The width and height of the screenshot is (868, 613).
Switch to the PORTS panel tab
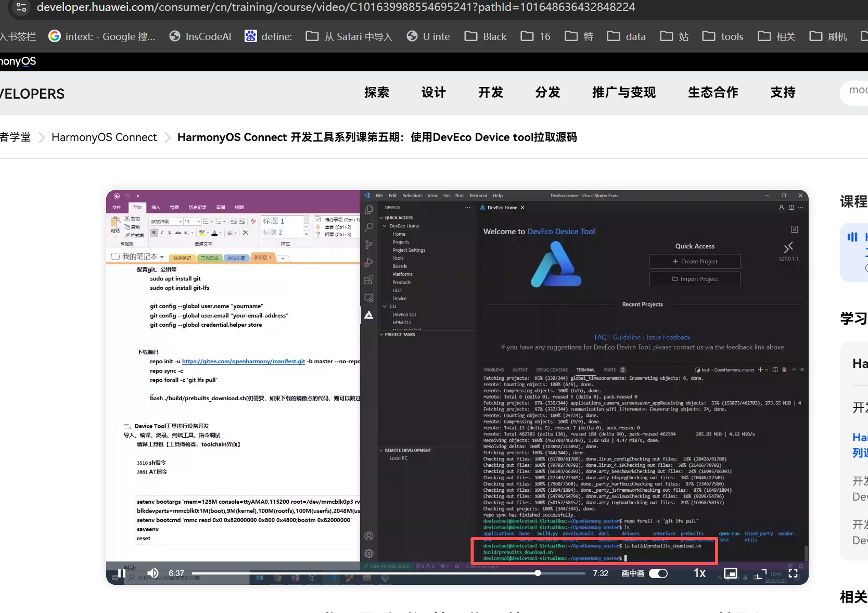click(610, 370)
